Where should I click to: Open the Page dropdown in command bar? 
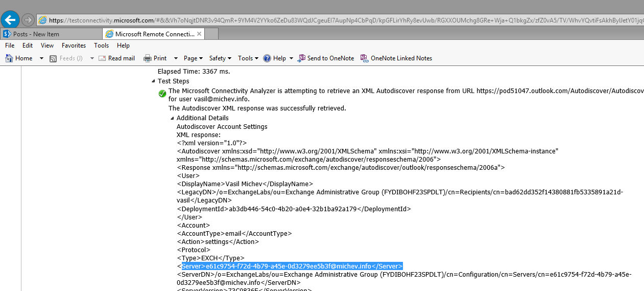coord(194,58)
